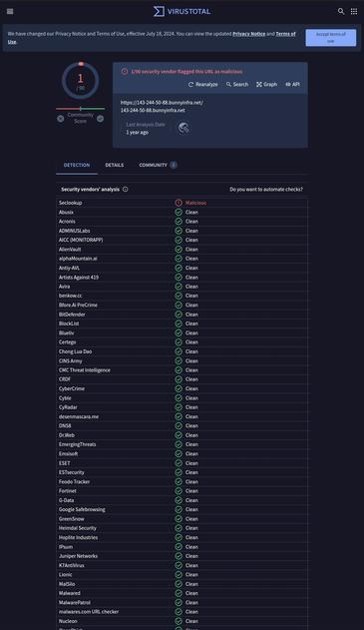Click the API icon button
This screenshot has height=630, width=364.
pos(292,85)
